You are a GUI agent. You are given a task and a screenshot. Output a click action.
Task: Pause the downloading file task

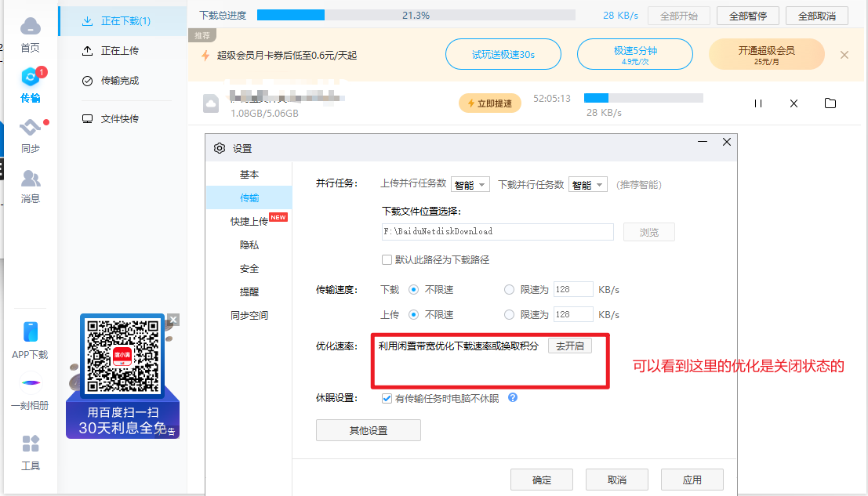point(758,103)
